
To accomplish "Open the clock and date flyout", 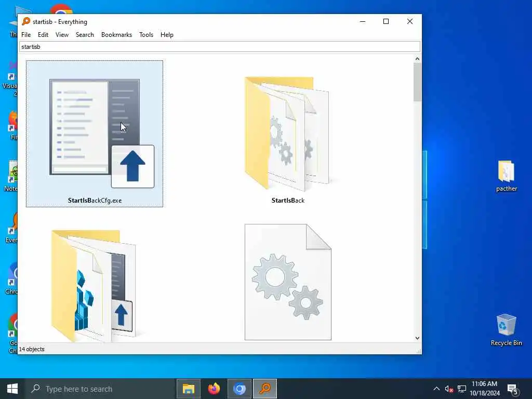I will click(485, 389).
